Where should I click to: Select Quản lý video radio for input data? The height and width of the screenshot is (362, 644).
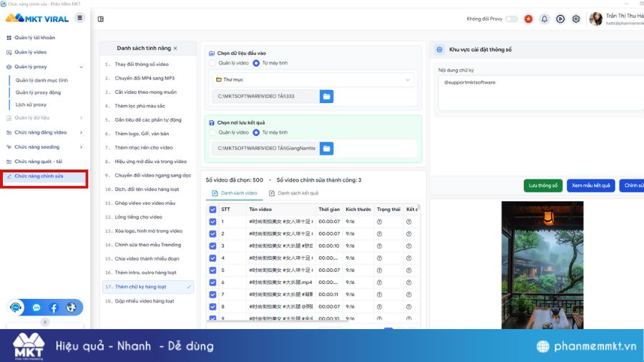(x=213, y=63)
